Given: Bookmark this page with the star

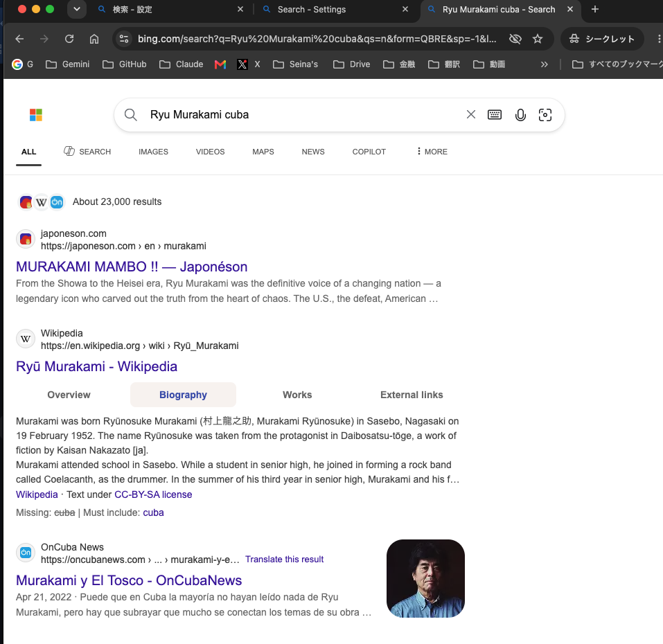Looking at the screenshot, I should [538, 39].
